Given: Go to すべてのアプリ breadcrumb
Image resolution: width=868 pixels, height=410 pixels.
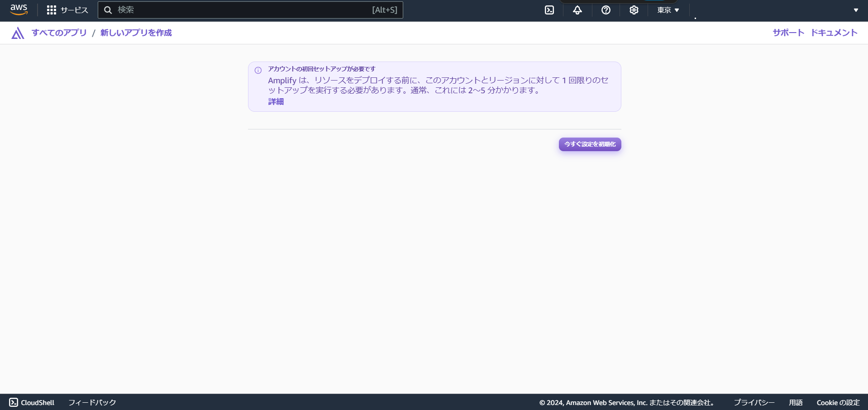Looking at the screenshot, I should tap(59, 33).
